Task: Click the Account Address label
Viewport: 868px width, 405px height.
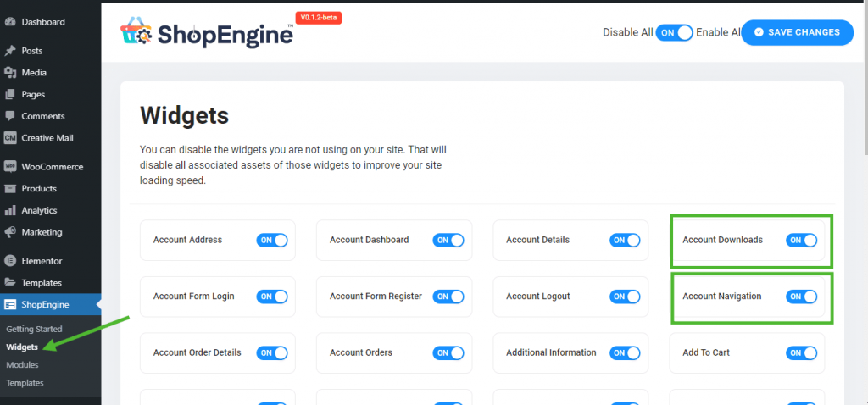Action: pos(187,240)
